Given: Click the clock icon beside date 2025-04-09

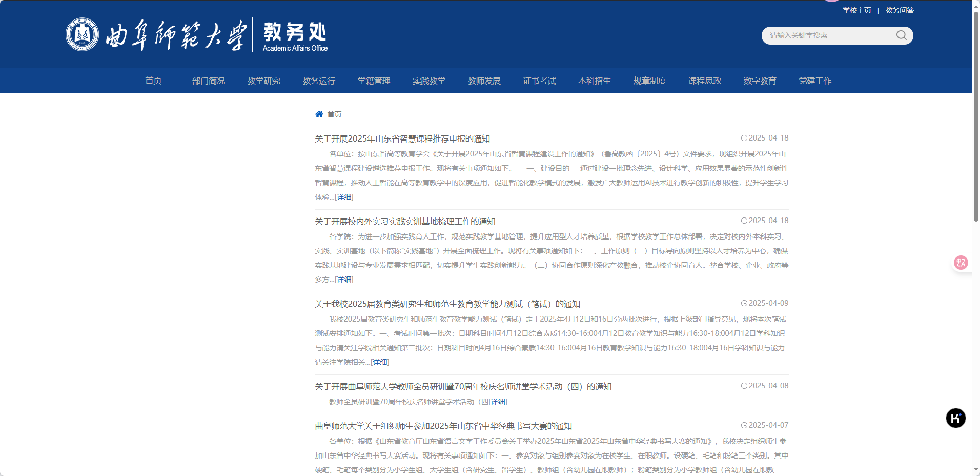Looking at the screenshot, I should point(744,303).
